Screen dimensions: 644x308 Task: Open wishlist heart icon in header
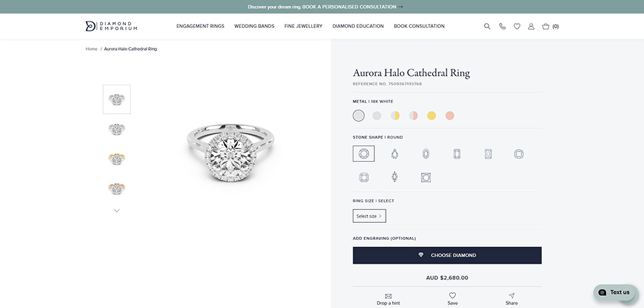pos(517,27)
